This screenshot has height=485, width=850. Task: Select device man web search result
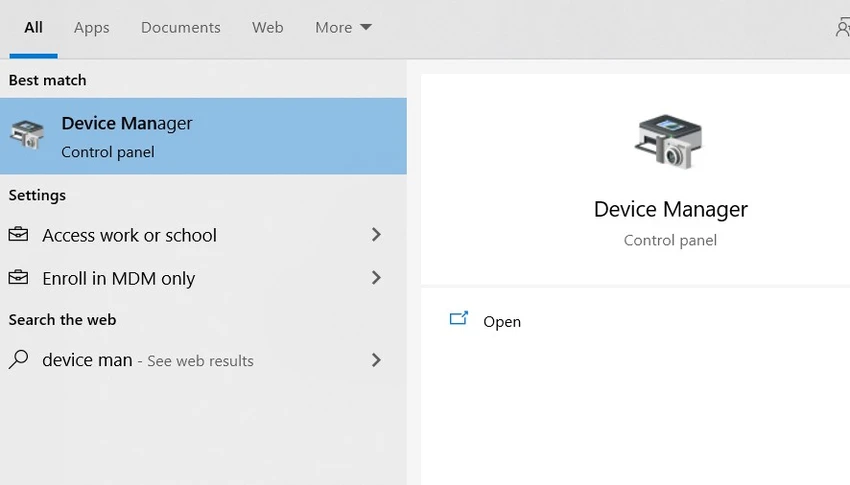click(x=203, y=360)
